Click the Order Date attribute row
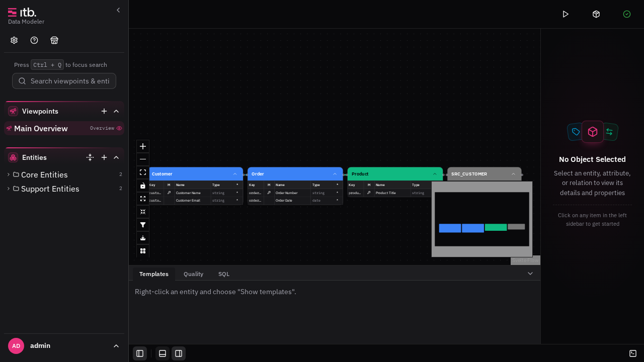 (x=295, y=200)
